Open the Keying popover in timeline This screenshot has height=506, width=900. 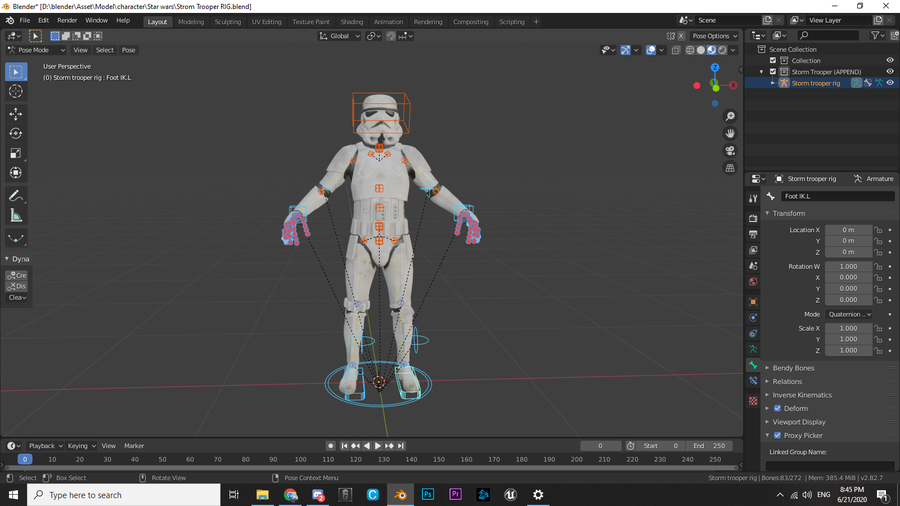point(82,446)
